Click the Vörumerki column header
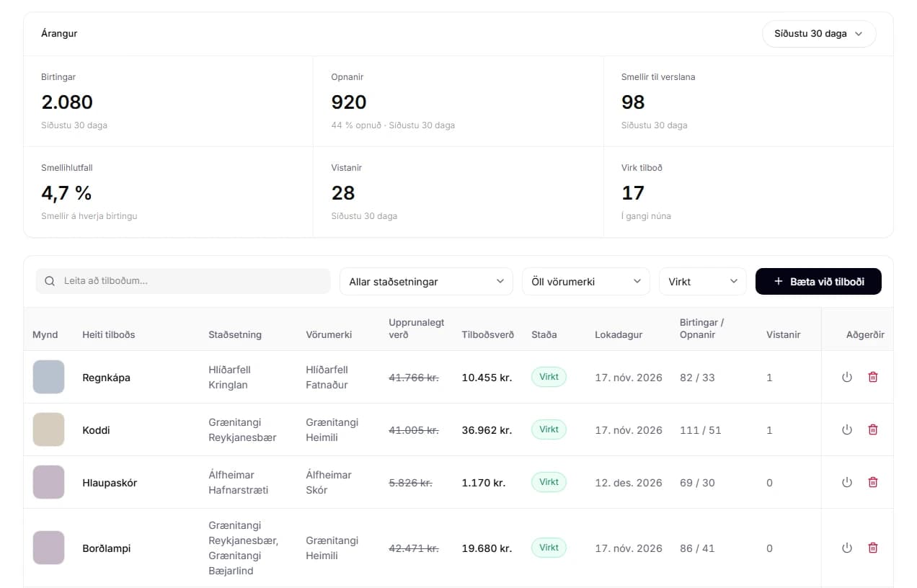917x588 pixels. tap(329, 334)
